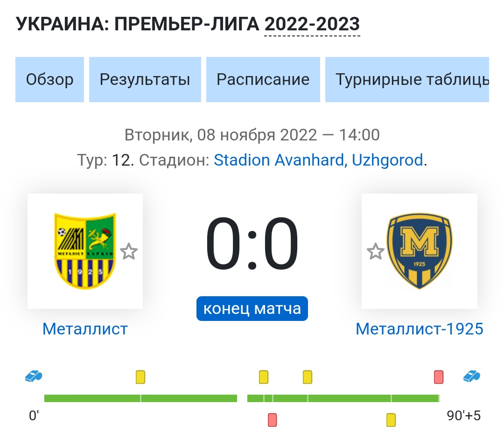Select the second yellow card above the timeline
The width and height of the screenshot is (504, 445).
pyautogui.click(x=264, y=377)
